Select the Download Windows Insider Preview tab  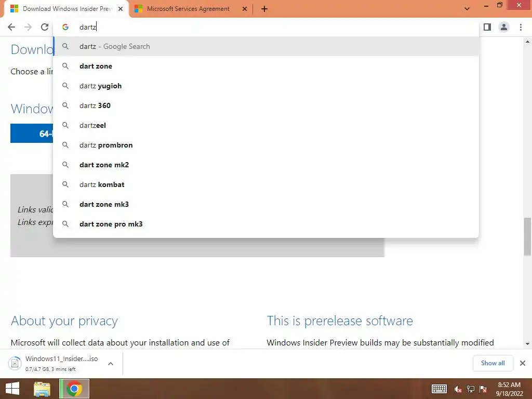pyautogui.click(x=67, y=9)
